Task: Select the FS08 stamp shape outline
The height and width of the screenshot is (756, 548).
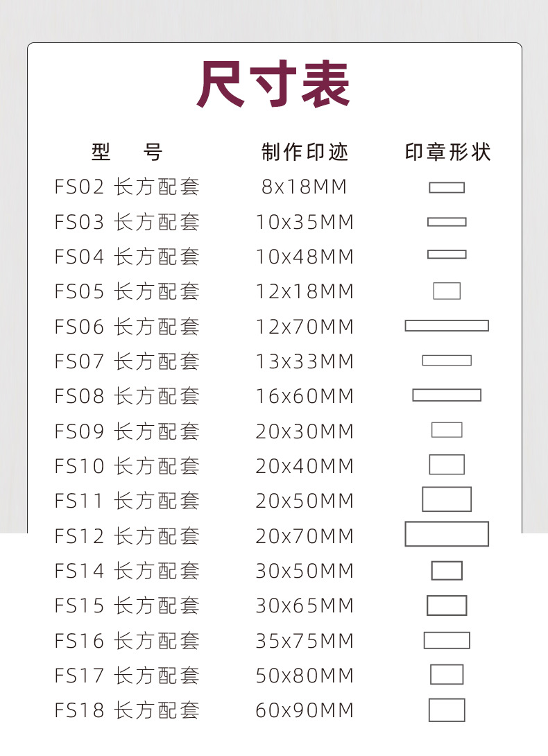Action: pos(447,395)
